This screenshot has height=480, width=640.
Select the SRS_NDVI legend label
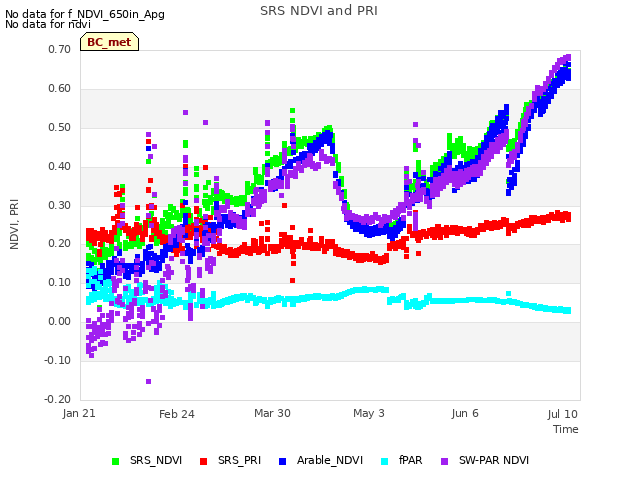coord(156,460)
